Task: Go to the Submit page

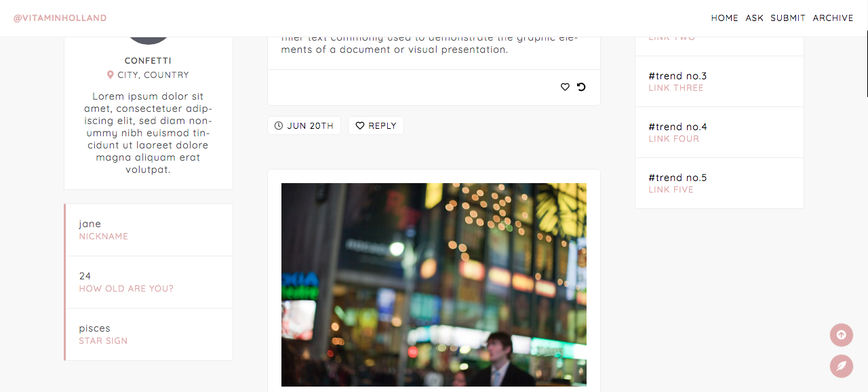Action: (788, 18)
